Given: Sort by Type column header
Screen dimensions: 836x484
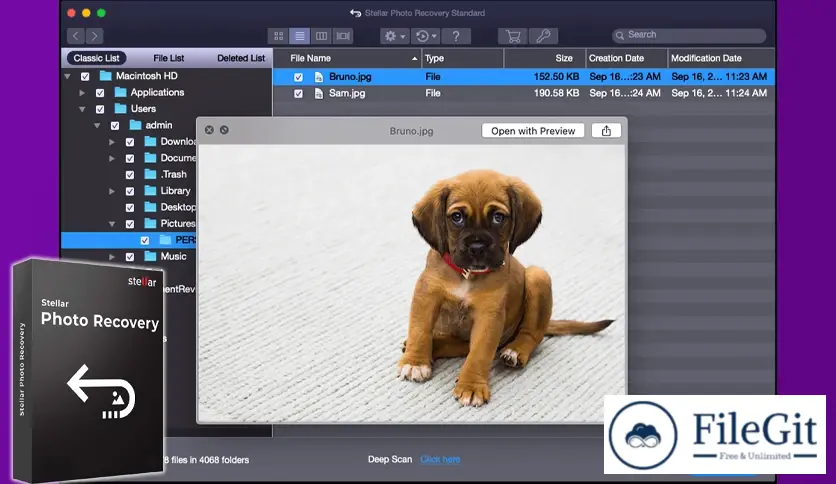Looking at the screenshot, I should point(463,58).
